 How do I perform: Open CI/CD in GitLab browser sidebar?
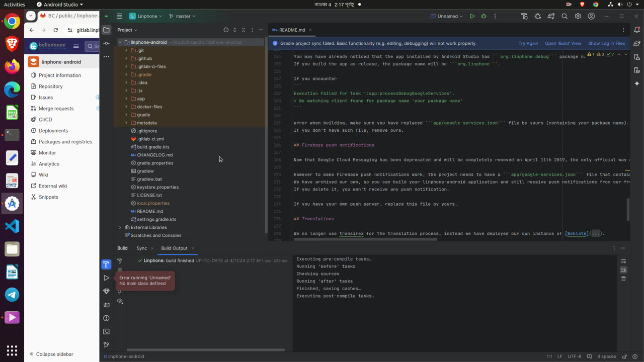pos(45,120)
